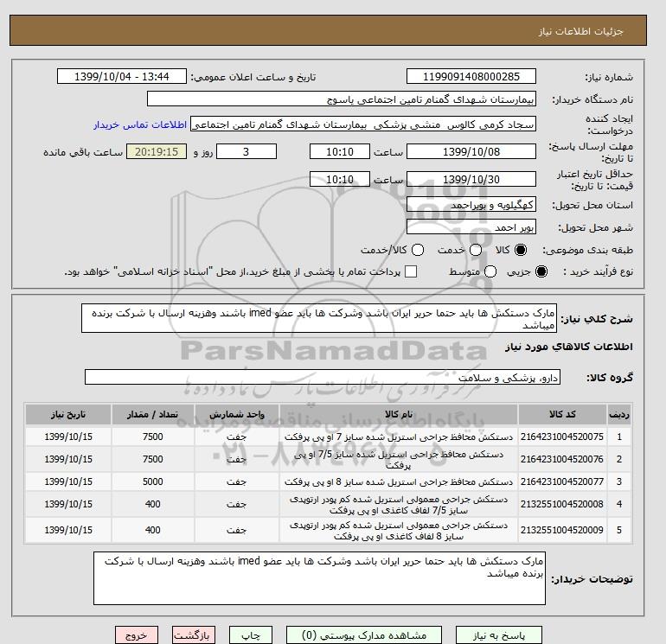This screenshot has height=644, width=666.
Task: Click item name with سایز 8 او پی پرفکت in row 3
Action: (x=399, y=481)
